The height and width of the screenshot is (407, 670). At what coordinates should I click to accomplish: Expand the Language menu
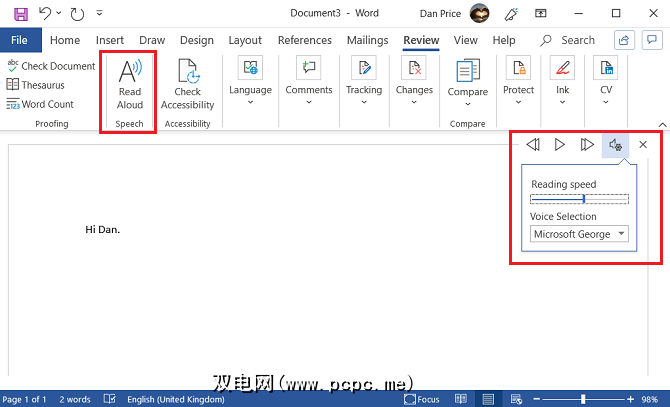pyautogui.click(x=250, y=82)
